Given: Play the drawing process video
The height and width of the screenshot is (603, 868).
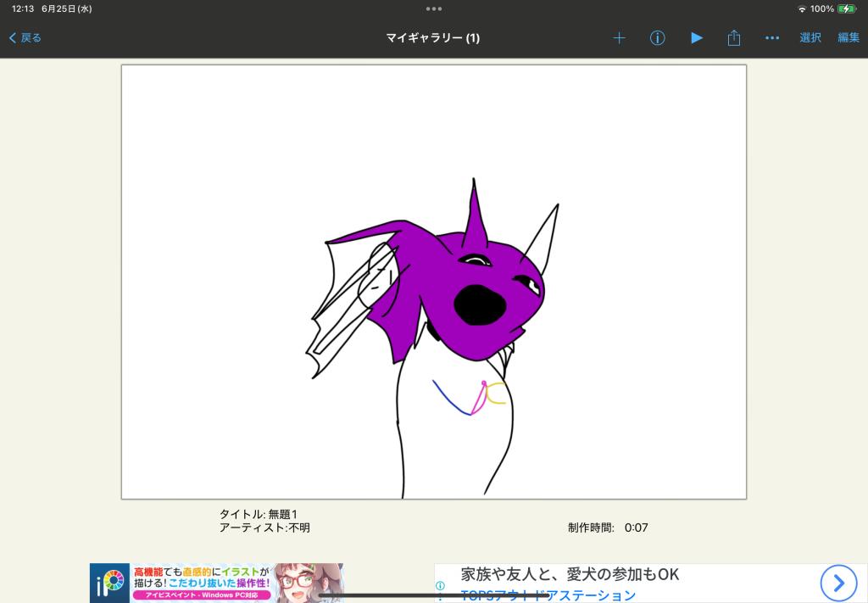Looking at the screenshot, I should click(x=696, y=38).
